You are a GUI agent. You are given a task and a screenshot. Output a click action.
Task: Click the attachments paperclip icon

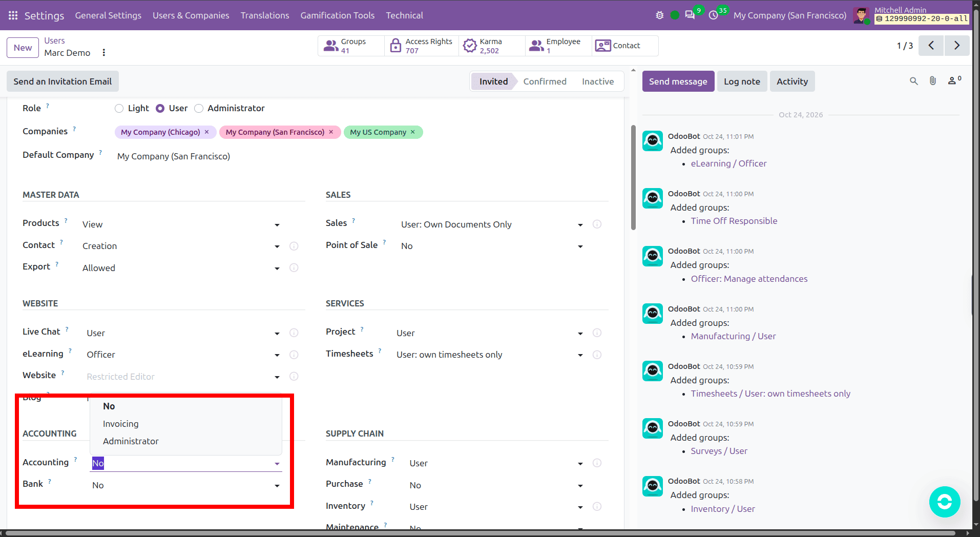(x=933, y=81)
